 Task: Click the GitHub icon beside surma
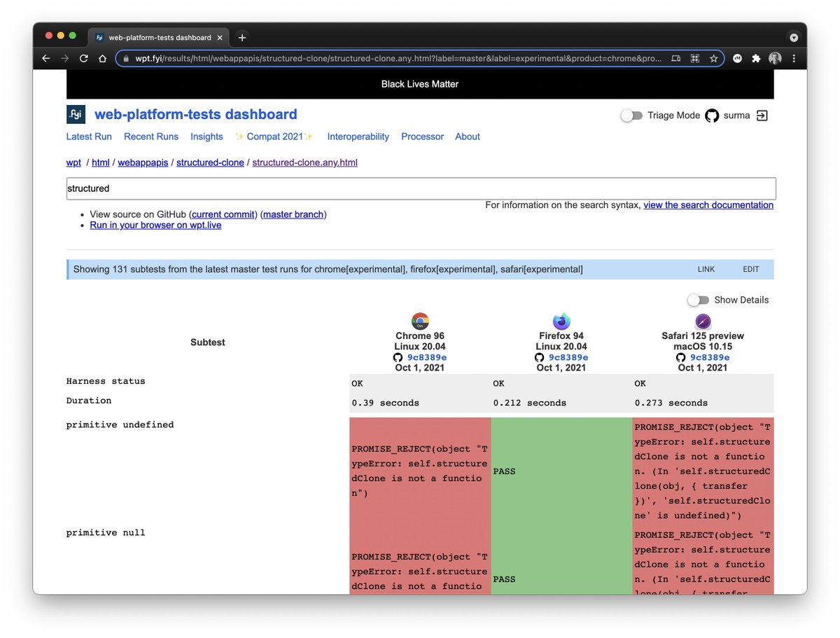(712, 116)
